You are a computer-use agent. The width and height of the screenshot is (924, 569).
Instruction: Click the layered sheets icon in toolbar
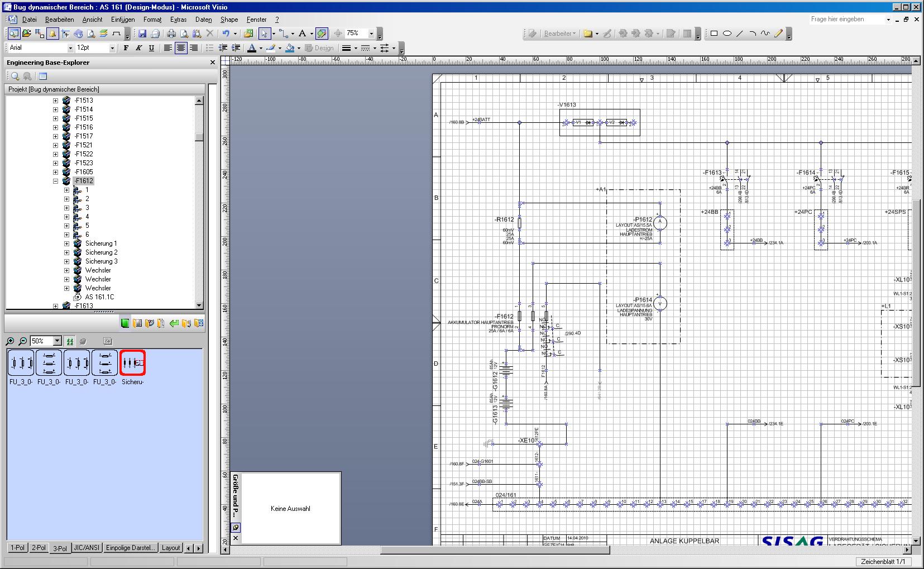[103, 34]
